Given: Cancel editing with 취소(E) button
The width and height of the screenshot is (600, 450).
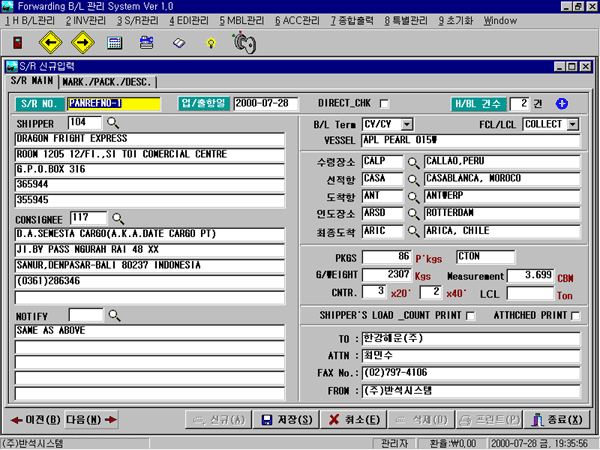Looking at the screenshot, I should click(354, 420).
